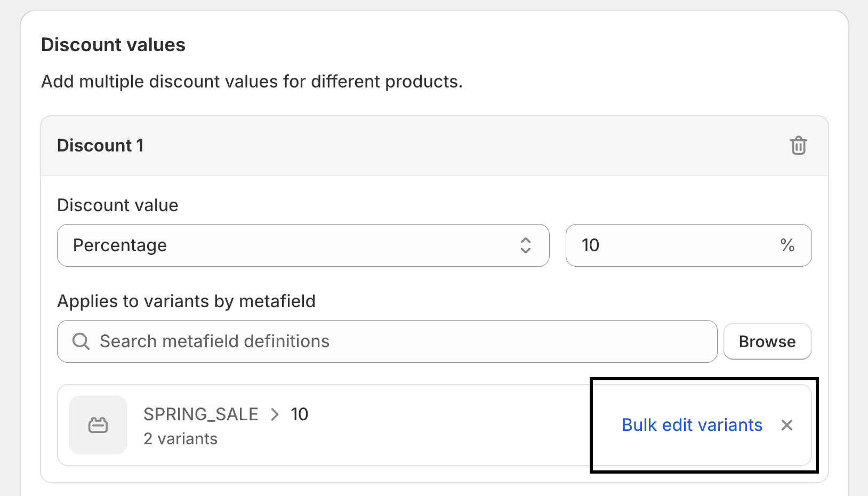868x496 pixels.
Task: Click the Search metafield definitions box
Action: tap(395, 341)
